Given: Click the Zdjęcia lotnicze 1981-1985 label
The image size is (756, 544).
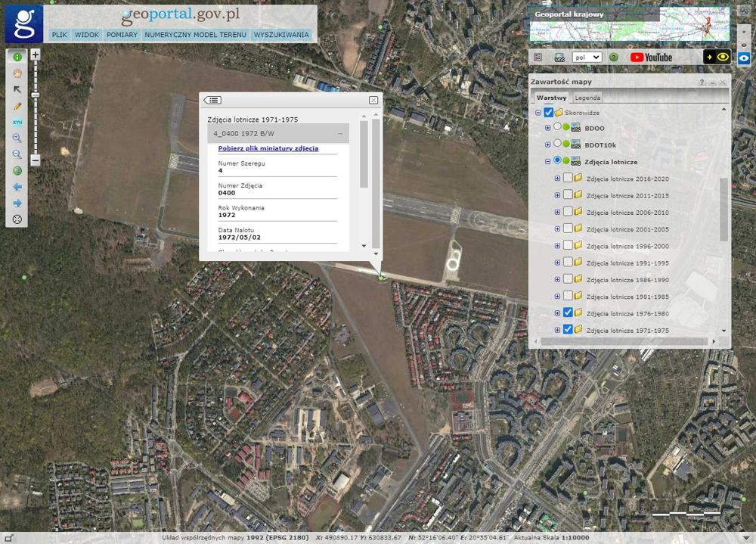Looking at the screenshot, I should tap(627, 297).
